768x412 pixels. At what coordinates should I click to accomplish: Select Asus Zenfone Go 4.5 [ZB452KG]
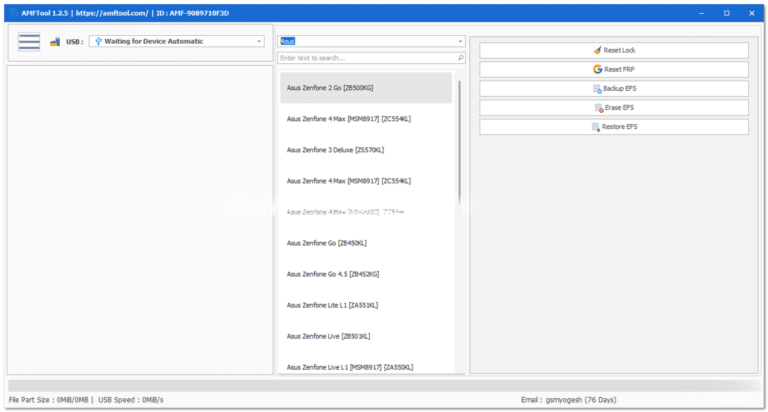pyautogui.click(x=366, y=274)
